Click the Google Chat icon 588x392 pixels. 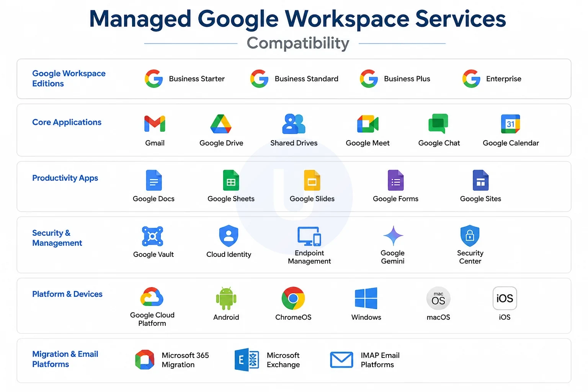pyautogui.click(x=438, y=124)
